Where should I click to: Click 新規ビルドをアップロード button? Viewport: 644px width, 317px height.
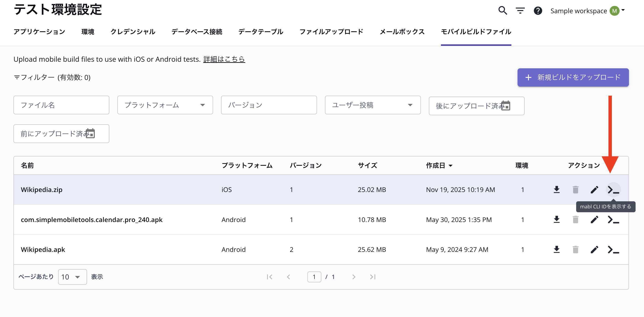[x=573, y=77]
